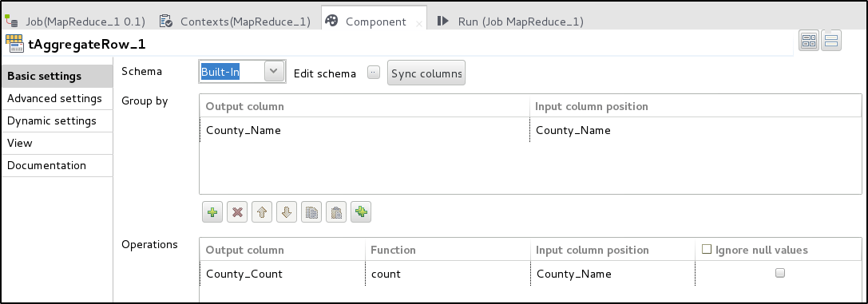The height and width of the screenshot is (304, 868).
Task: Switch to row layout view icon
Action: tap(831, 41)
